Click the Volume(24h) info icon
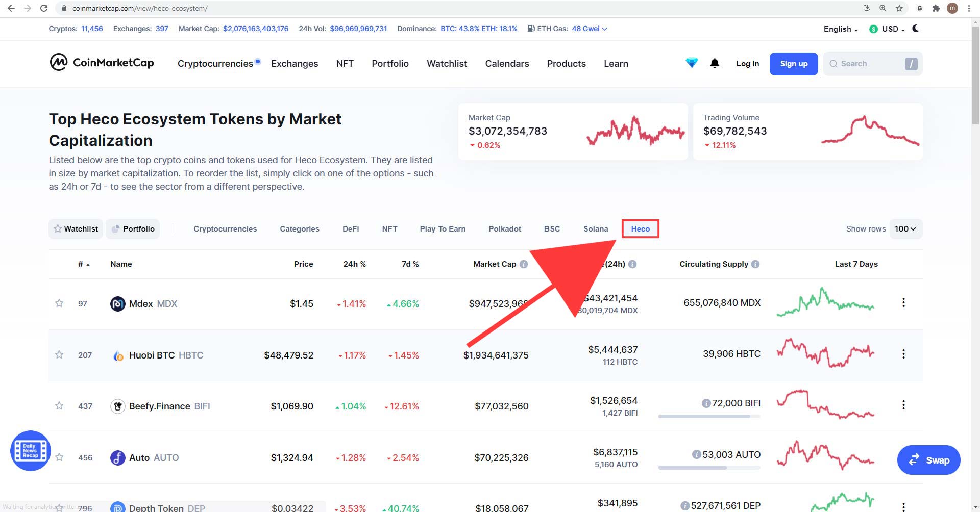 [x=632, y=264]
